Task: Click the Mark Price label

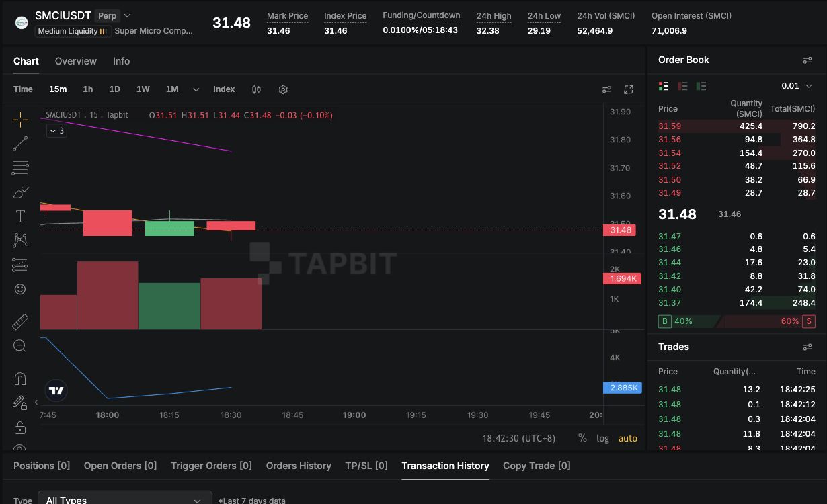Action: tap(287, 16)
